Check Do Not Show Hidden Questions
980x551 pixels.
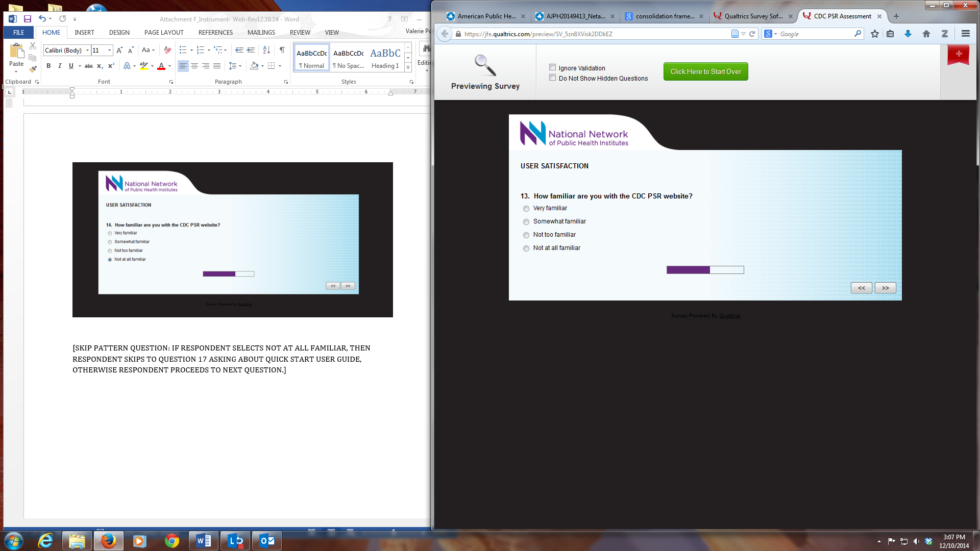click(x=552, y=78)
